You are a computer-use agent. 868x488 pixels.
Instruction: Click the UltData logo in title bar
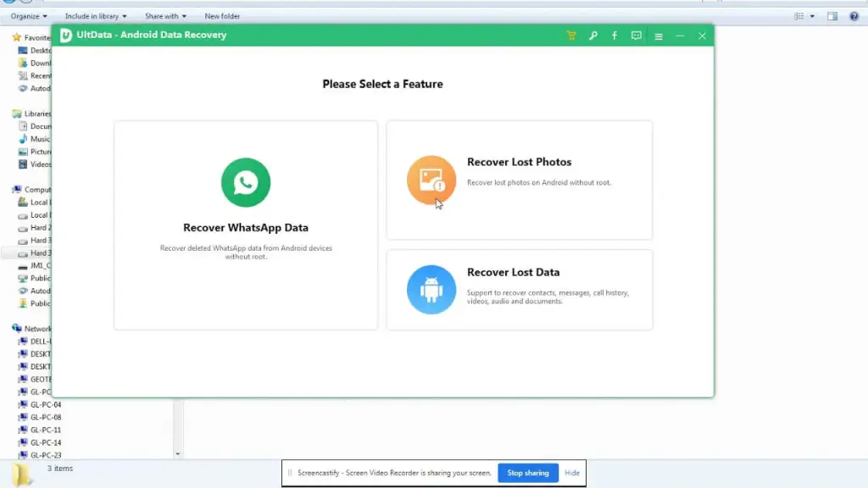click(x=65, y=36)
